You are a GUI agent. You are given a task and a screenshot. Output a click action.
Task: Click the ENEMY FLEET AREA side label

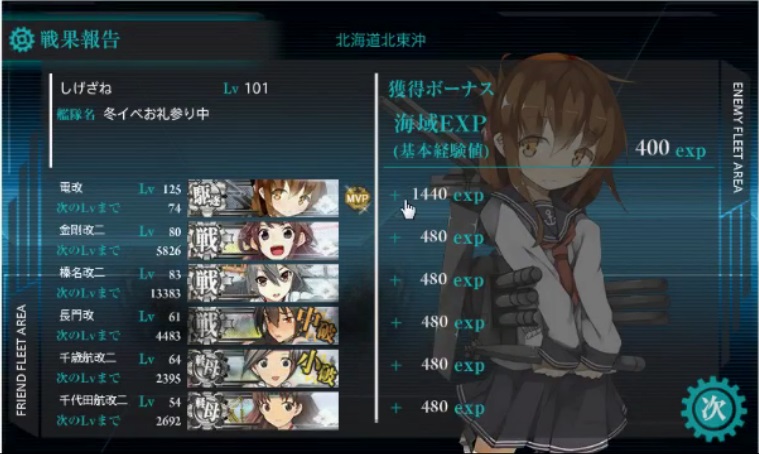point(737,137)
